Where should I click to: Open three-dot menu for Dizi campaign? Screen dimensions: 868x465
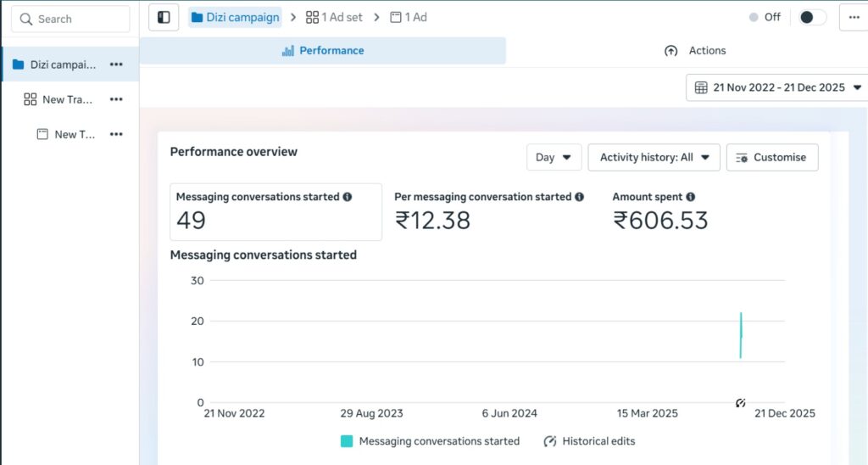(x=116, y=64)
